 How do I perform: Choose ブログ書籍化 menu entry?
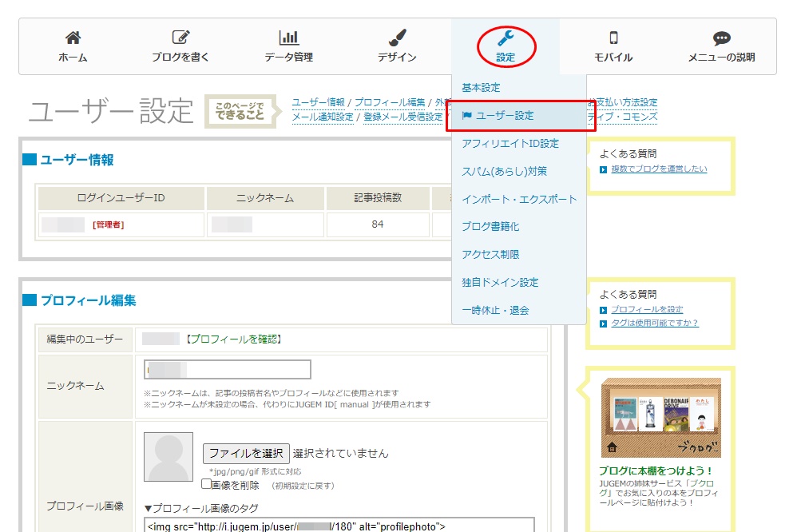490,227
